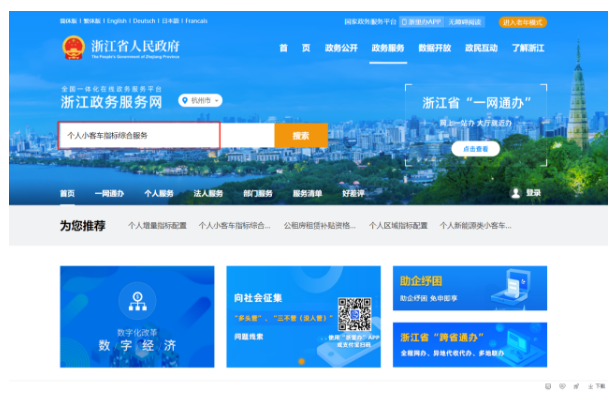
Task: Switch to the 个人服务 tab
Action: click(159, 193)
